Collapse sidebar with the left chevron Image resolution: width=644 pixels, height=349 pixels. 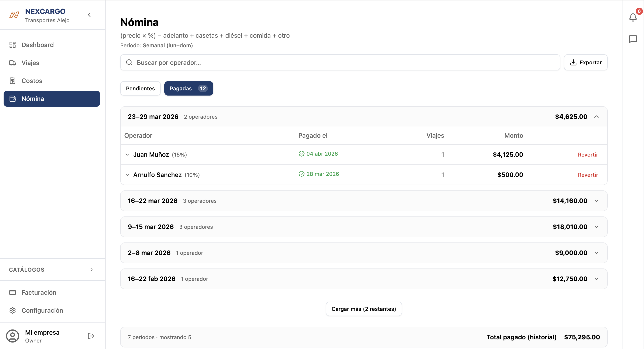click(89, 15)
